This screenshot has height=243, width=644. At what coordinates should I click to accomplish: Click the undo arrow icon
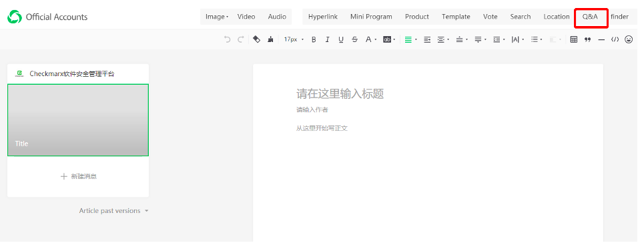[227, 39]
